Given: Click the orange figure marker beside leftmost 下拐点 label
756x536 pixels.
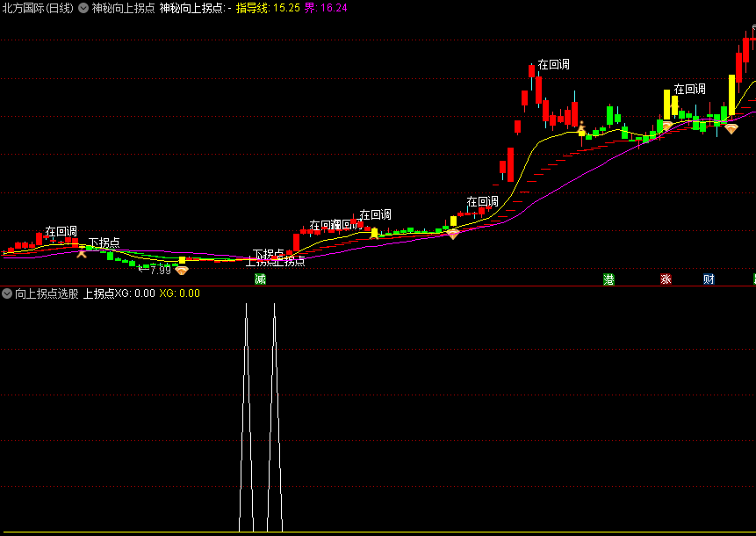Looking at the screenshot, I should coord(82,251).
